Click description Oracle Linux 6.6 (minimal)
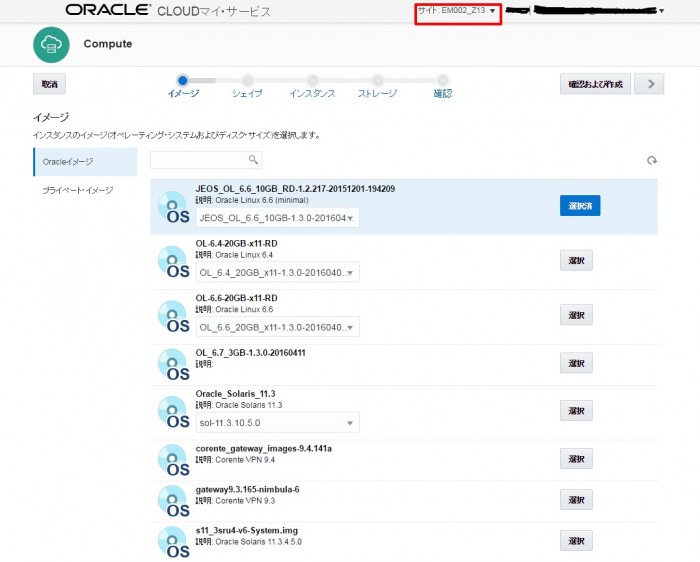700x562 pixels. coord(262,200)
